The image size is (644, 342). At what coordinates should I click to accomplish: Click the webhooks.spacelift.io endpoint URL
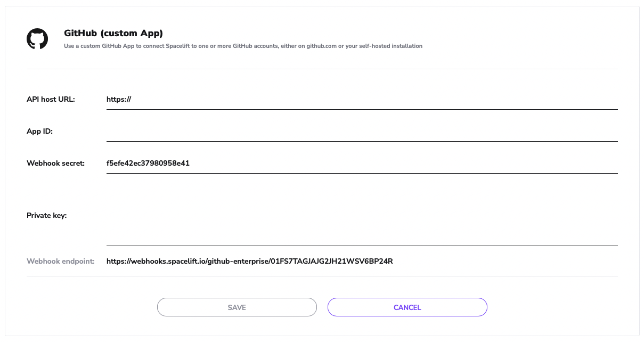pyautogui.click(x=249, y=262)
